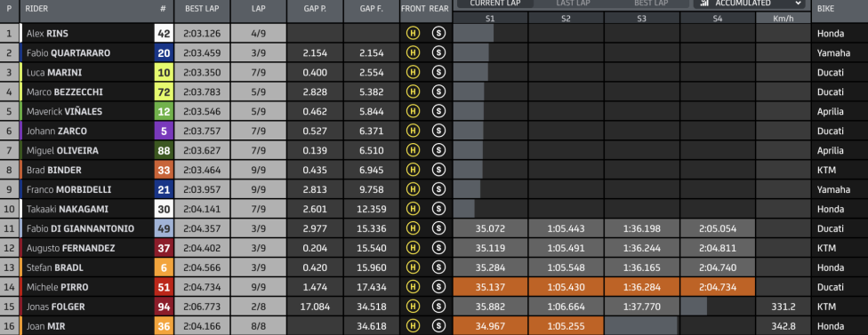
Task: Switch to the Current Lap tab
Action: tap(495, 3)
